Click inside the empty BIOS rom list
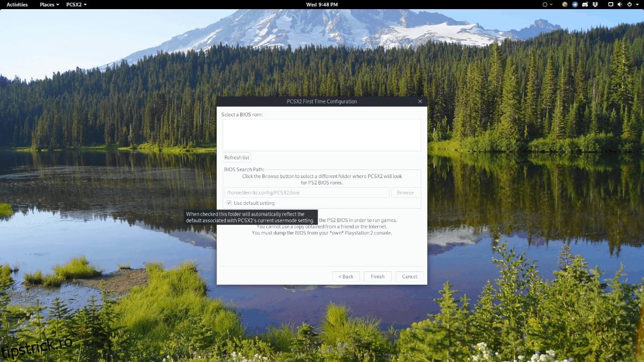644x362 pixels. pyautogui.click(x=321, y=135)
